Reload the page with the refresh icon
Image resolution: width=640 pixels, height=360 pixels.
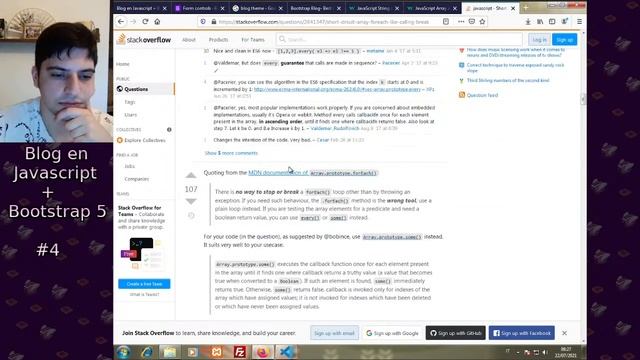145,22
